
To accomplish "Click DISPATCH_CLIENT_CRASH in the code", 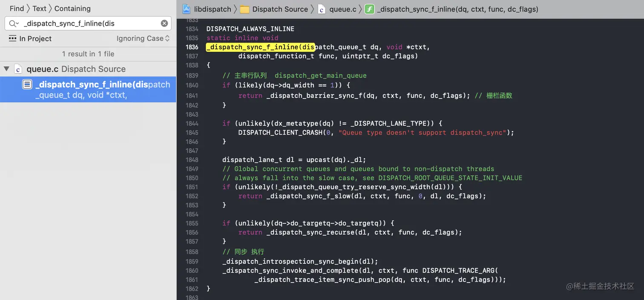I will pyautogui.click(x=280, y=133).
